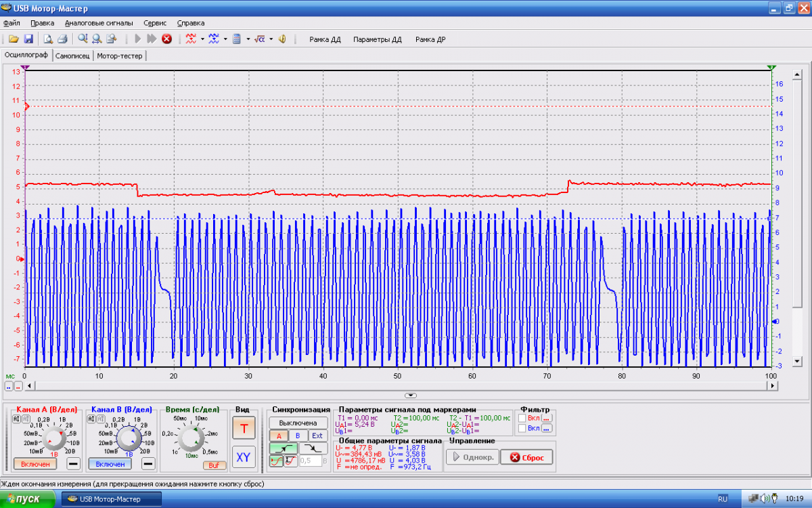
Task: Open dropdown arrow next to blue waveform icon
Action: coord(225,39)
